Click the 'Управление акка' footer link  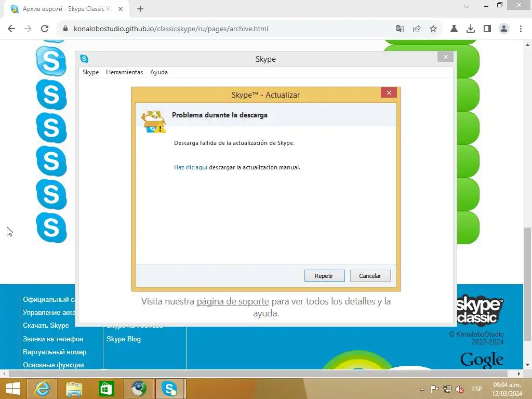49,312
